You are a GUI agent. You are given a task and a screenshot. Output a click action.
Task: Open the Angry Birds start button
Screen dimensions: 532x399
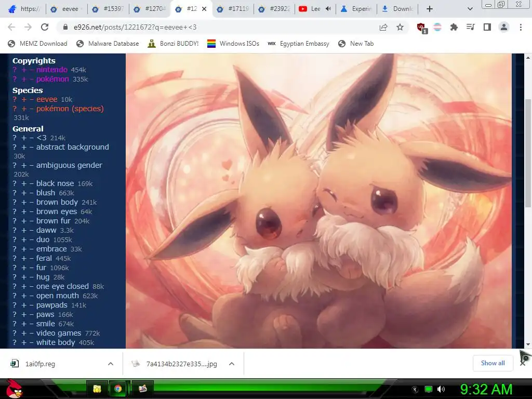point(14,389)
